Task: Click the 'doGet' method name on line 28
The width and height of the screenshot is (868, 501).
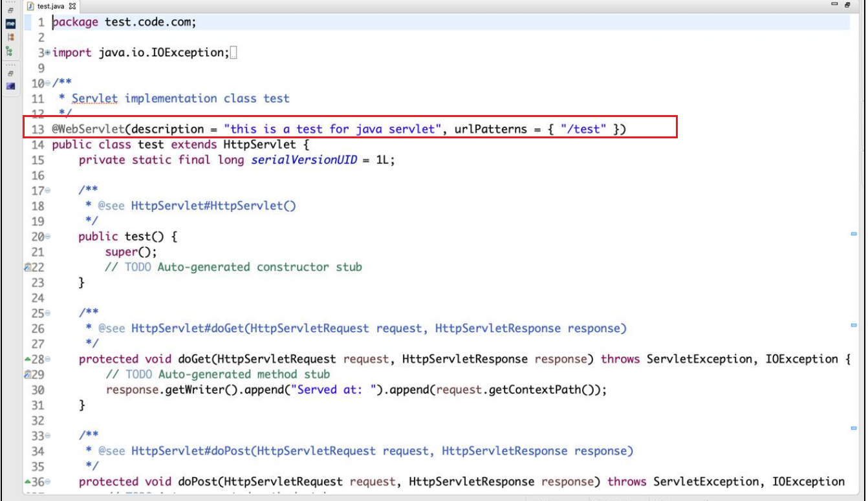Action: coord(193,359)
